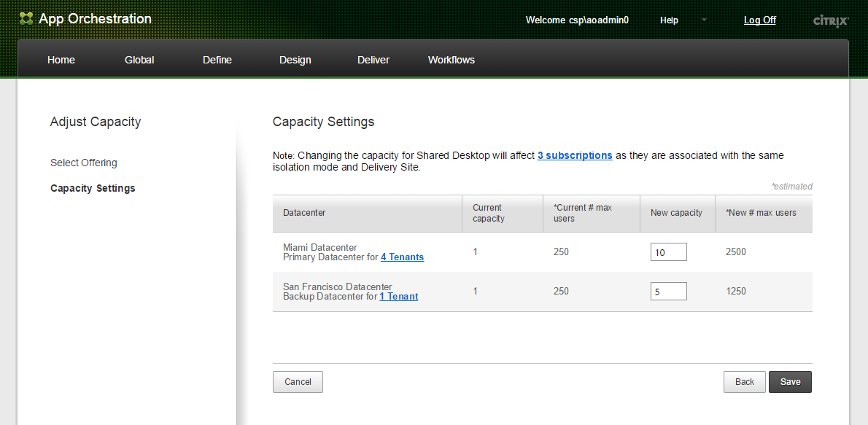Screen dimensions: 868x425
Task: Open the Help link
Action: coord(669,20)
